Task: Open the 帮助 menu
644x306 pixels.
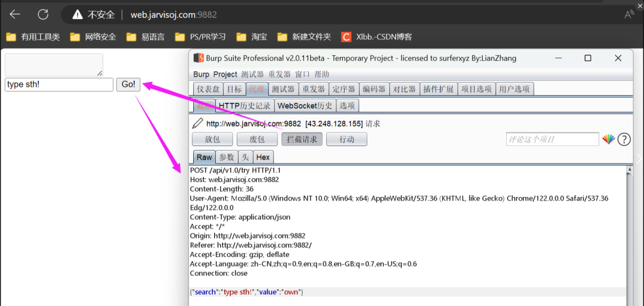Action: click(321, 74)
